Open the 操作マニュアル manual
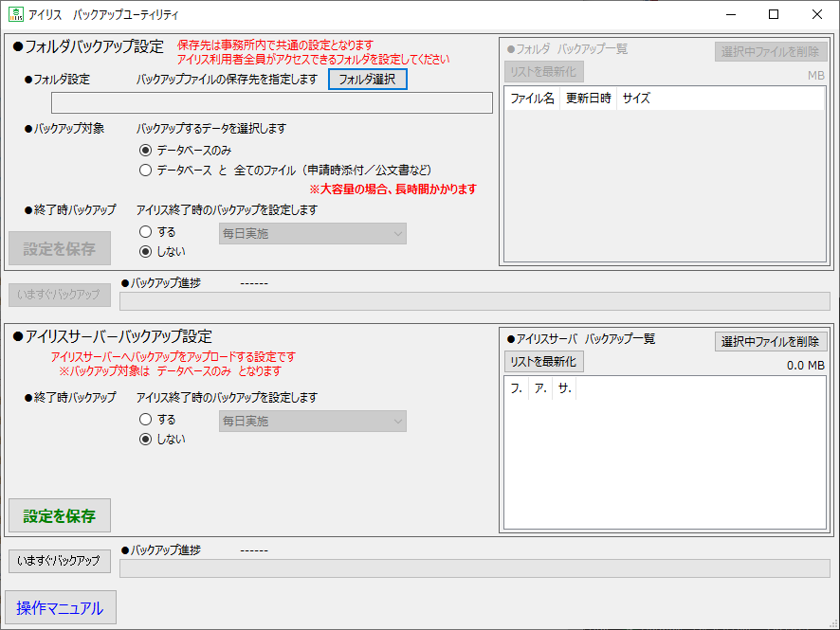This screenshot has height=630, width=840. click(x=60, y=608)
